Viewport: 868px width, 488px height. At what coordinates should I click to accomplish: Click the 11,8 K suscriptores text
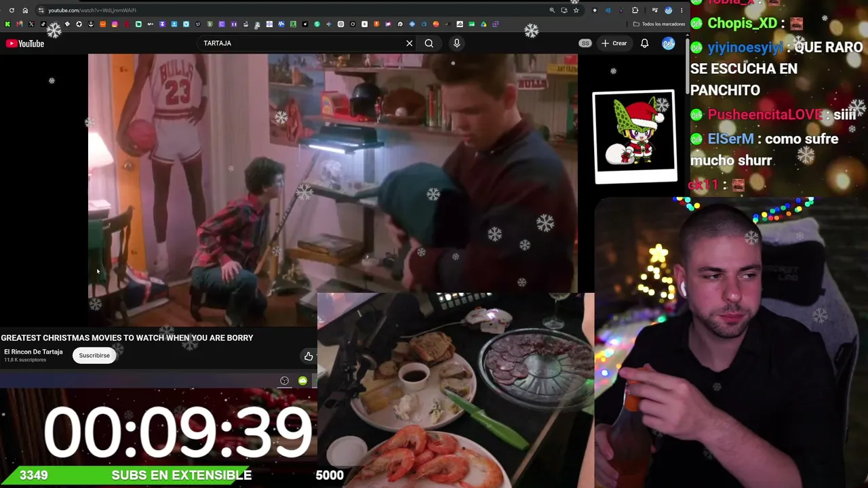click(x=25, y=360)
